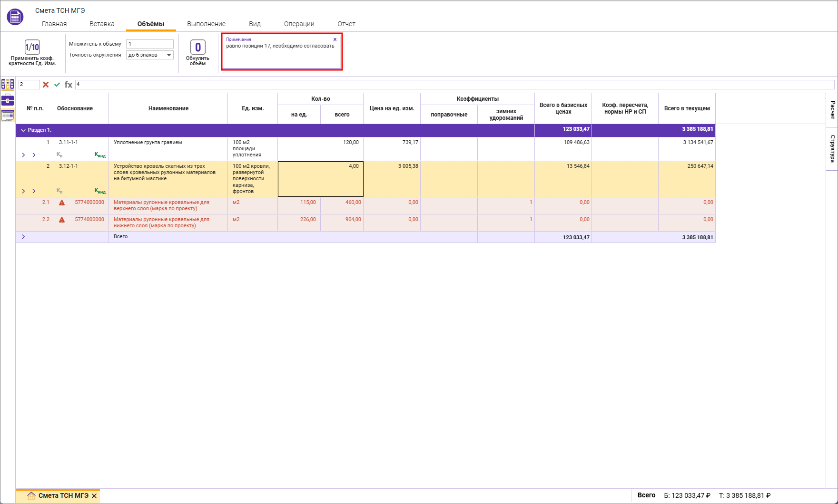Image resolution: width=838 pixels, height=504 pixels.
Task: Open the fx function insert icon
Action: [x=69, y=85]
